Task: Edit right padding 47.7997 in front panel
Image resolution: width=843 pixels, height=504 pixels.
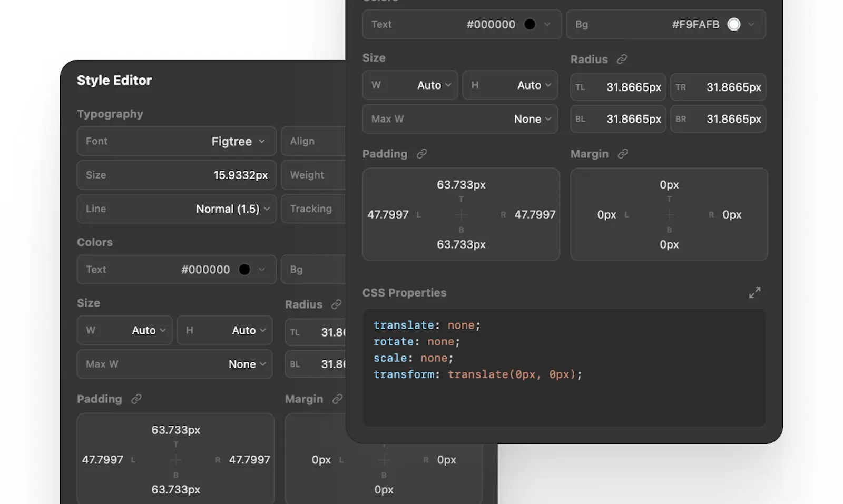Action: coord(535,214)
